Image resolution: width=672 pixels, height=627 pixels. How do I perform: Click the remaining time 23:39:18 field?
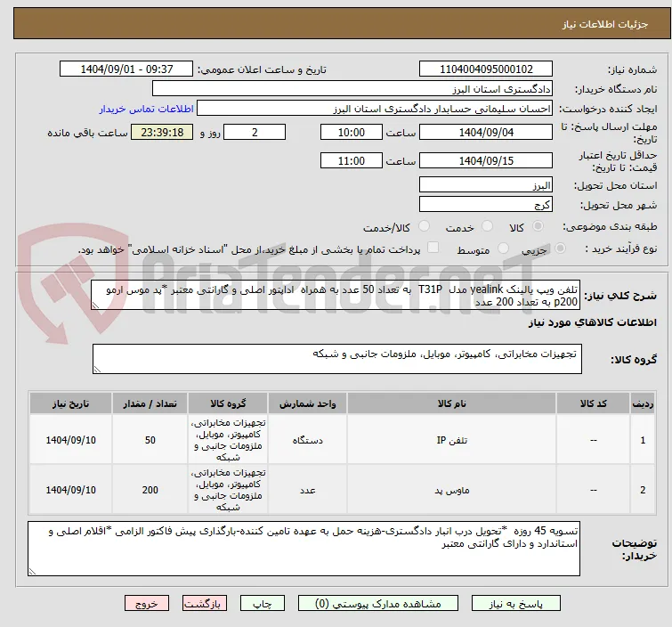point(162,132)
